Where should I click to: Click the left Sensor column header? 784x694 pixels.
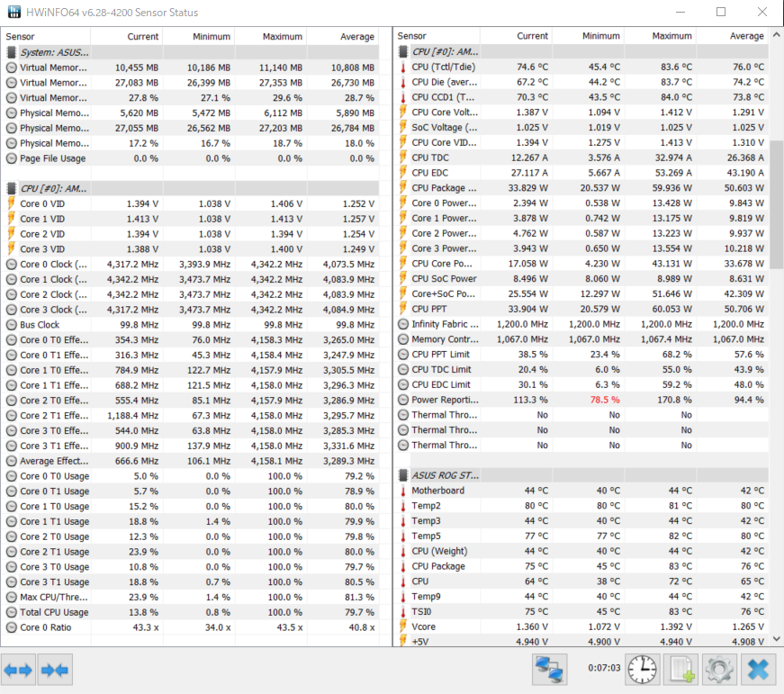pos(46,37)
